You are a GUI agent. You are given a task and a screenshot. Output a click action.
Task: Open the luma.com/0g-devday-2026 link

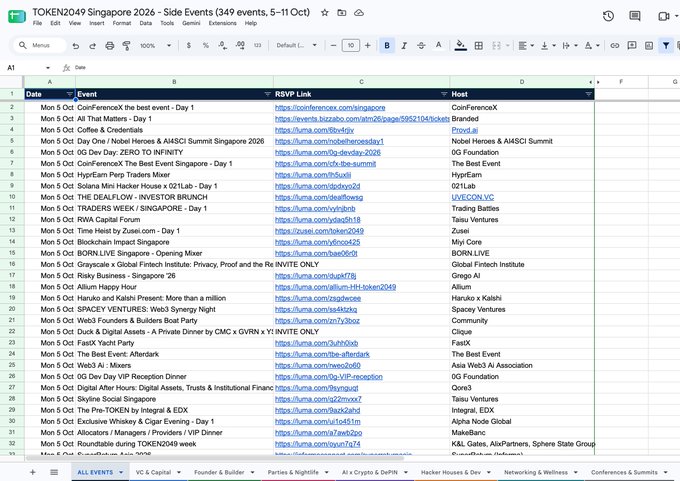pyautogui.click(x=327, y=152)
